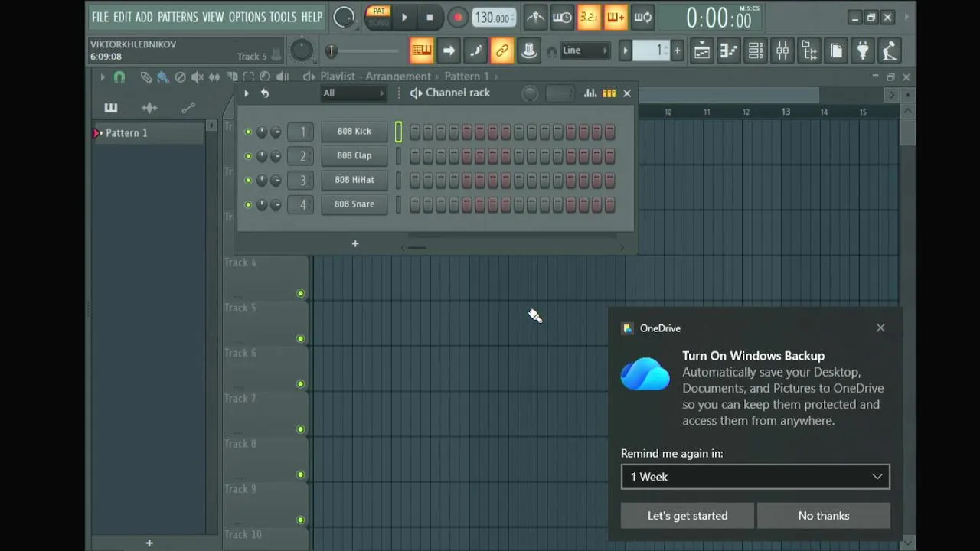Select the Playlist zoom tool
Viewport: 980px width, 551px height.
tap(265, 77)
